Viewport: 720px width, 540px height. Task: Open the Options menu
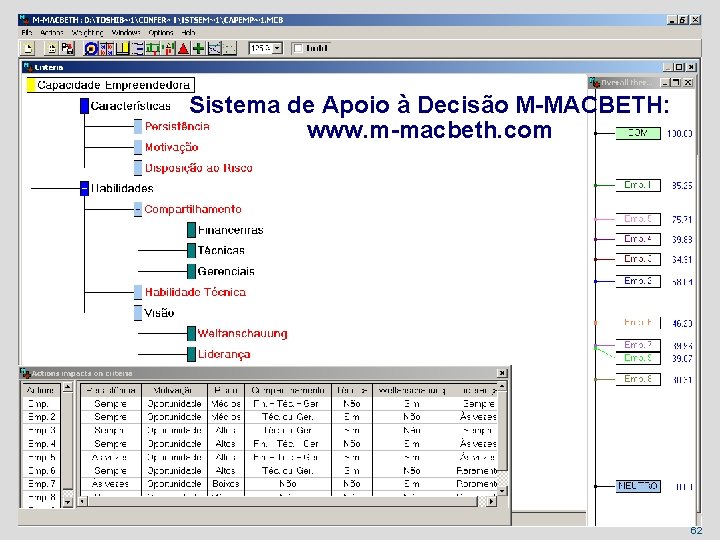click(x=161, y=33)
